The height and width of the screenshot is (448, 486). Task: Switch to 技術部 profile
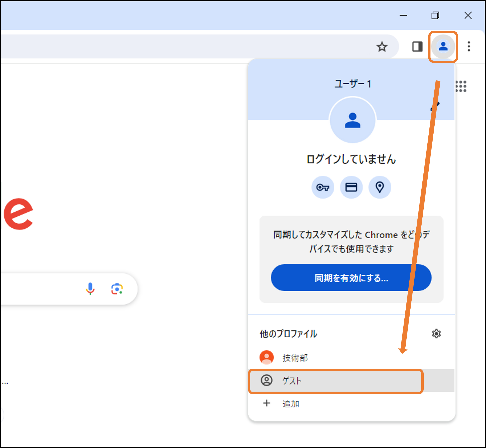[x=351, y=358]
